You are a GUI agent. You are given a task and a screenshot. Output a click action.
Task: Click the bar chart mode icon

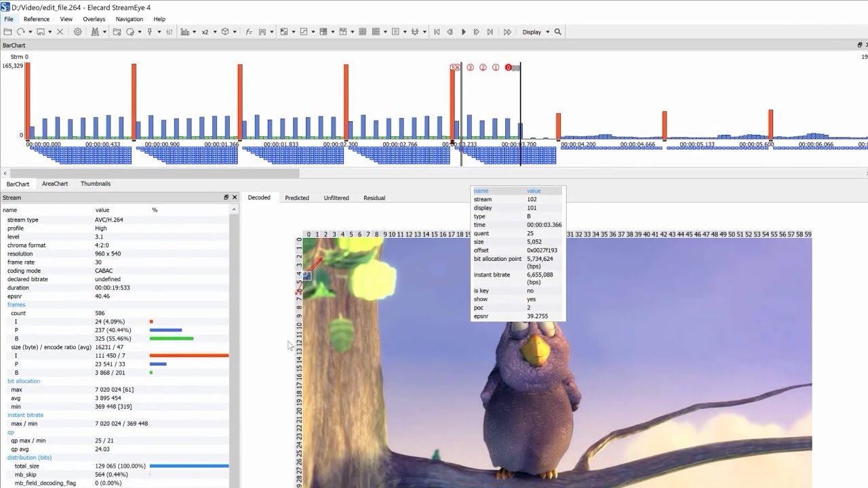185,32
